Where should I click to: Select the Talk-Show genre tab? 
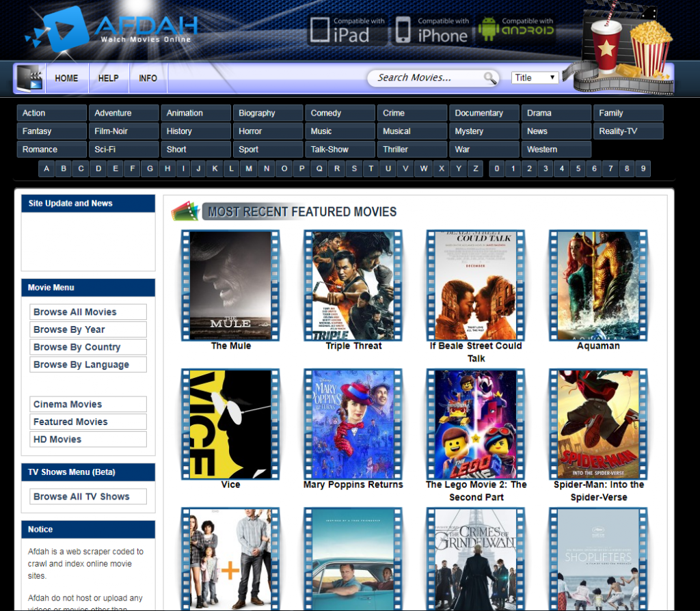(340, 150)
